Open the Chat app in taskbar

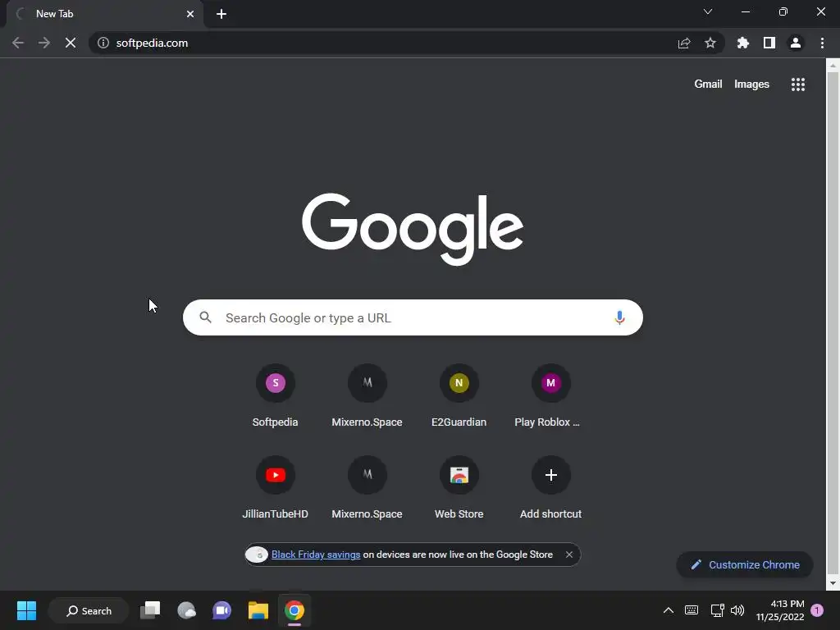pos(221,610)
